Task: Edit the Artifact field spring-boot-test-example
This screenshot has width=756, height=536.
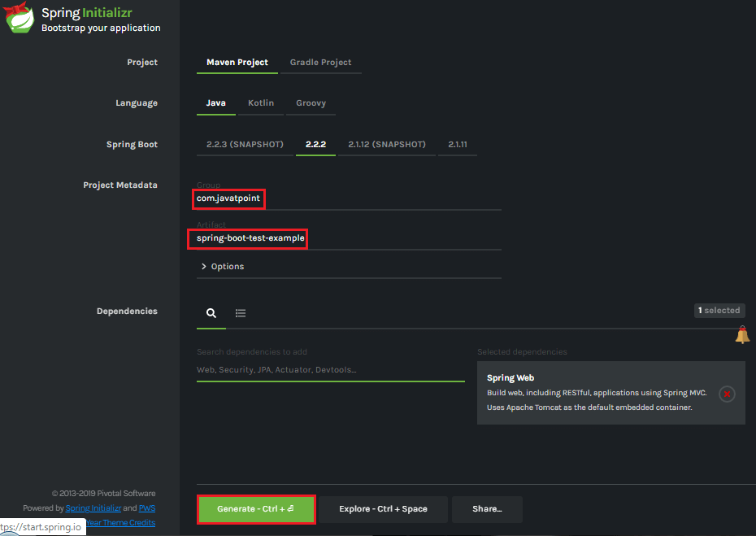Action: click(x=247, y=239)
